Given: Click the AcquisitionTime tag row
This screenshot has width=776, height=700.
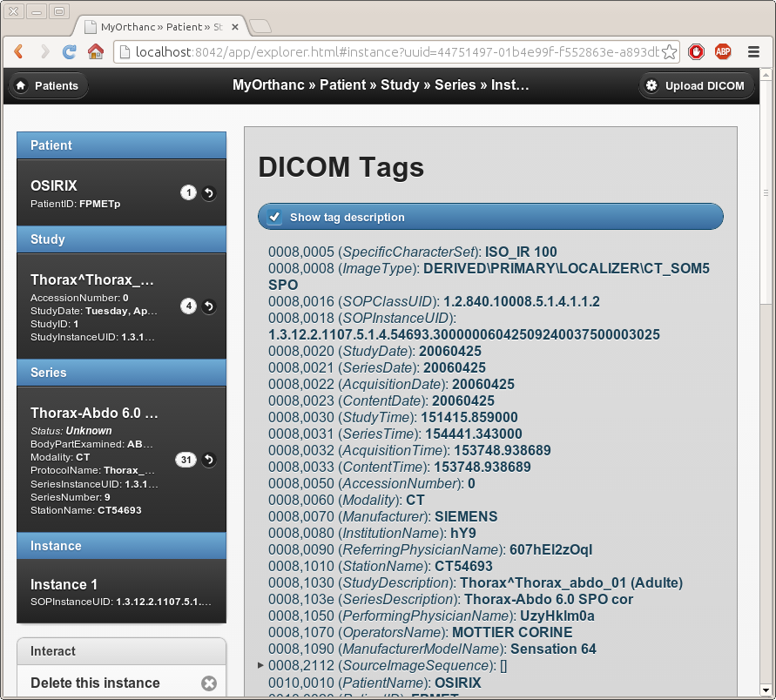Looking at the screenshot, I should pyautogui.click(x=410, y=451).
